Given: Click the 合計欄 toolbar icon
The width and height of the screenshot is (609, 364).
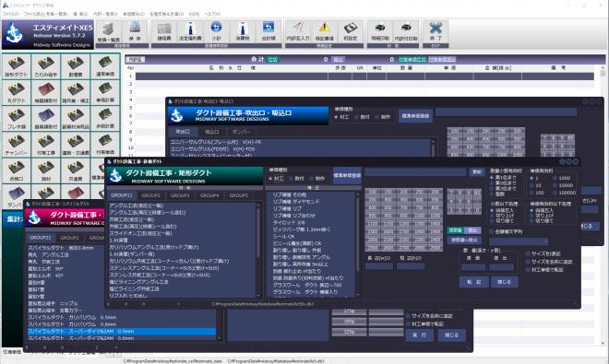Looking at the screenshot, I should (x=269, y=31).
